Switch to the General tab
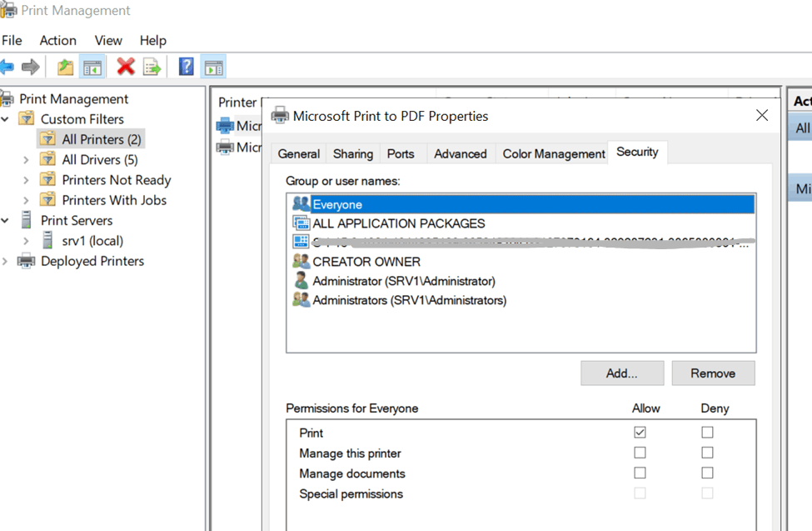The height and width of the screenshot is (531, 812). click(x=299, y=154)
